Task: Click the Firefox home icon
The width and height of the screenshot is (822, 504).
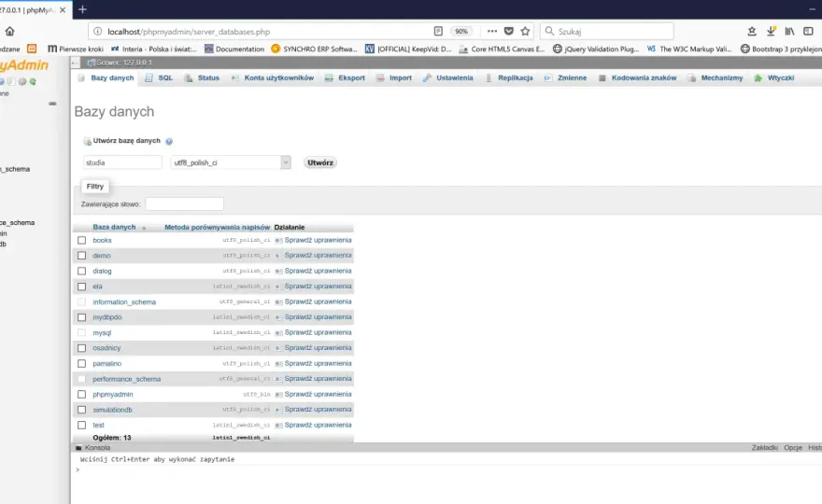Action: [9, 32]
